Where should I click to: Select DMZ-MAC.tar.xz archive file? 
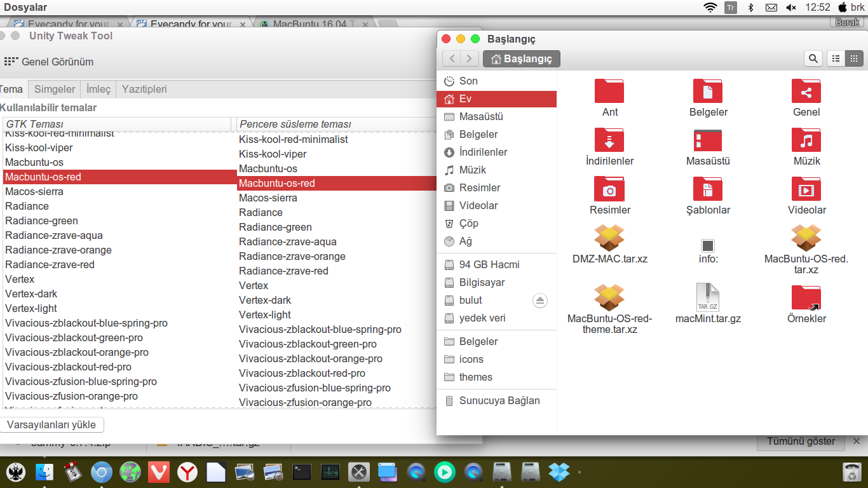click(609, 238)
